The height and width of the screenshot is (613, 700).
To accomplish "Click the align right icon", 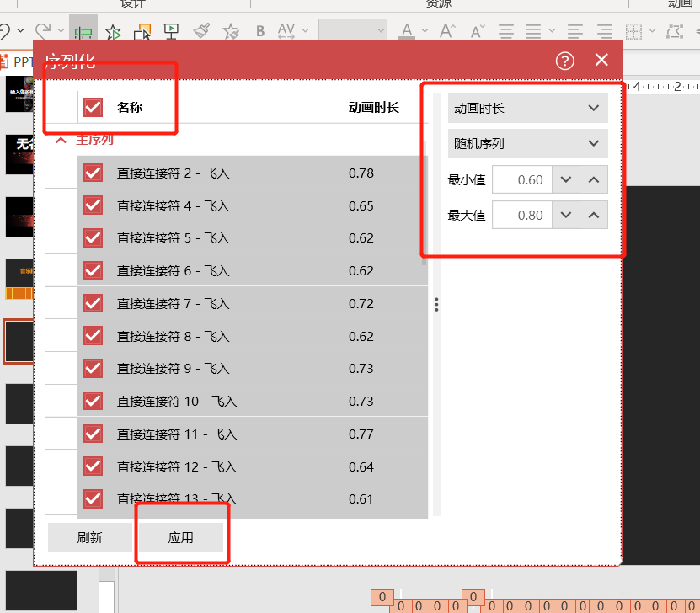I will (603, 31).
